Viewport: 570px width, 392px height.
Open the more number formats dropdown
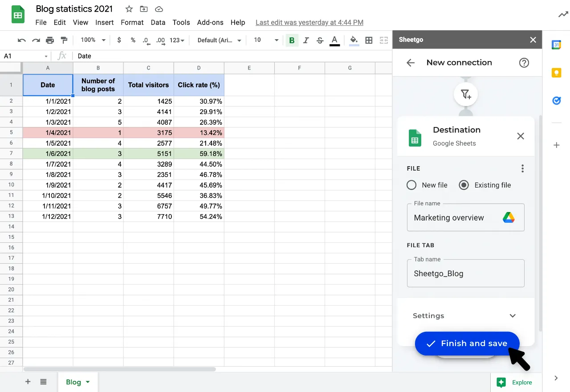click(x=177, y=40)
